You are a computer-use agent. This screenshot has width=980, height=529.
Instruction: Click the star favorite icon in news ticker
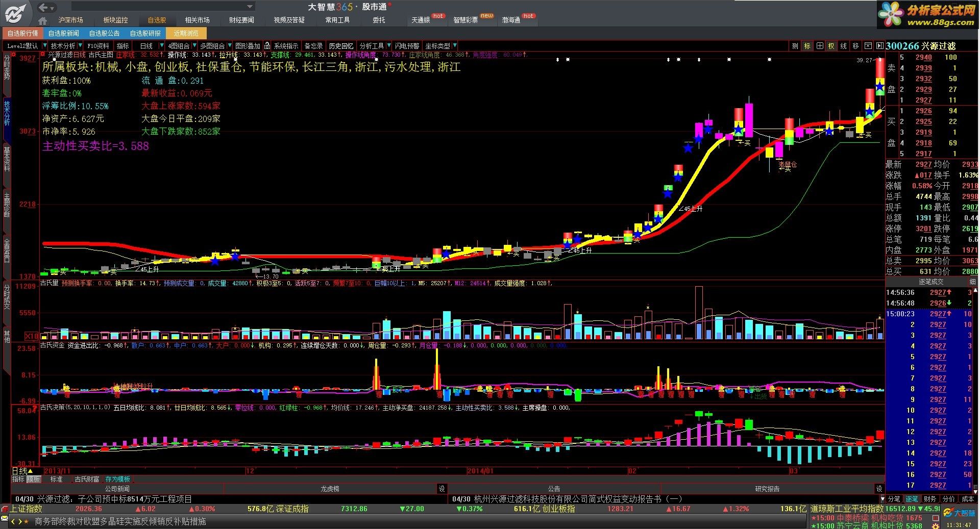27,521
